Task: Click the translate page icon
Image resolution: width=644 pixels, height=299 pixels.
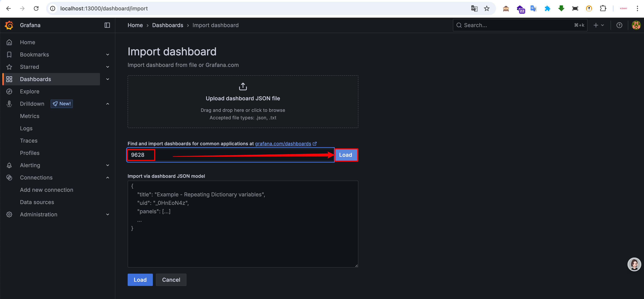Action: 474,8
